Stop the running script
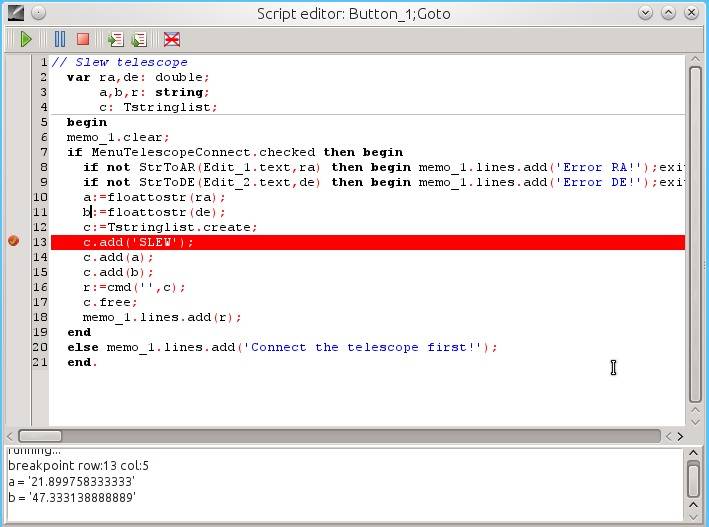709x527 pixels. pyautogui.click(x=83, y=39)
